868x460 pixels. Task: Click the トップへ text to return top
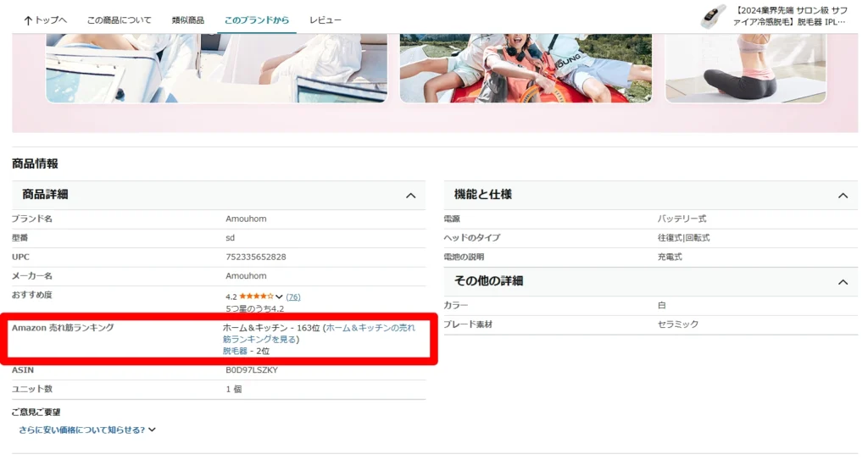click(52, 20)
